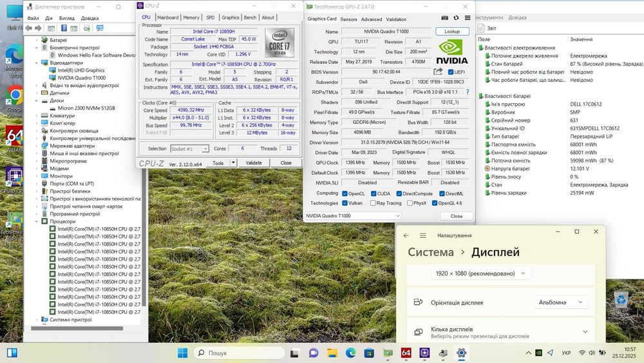Click the УКР language indicator in the taskbar
This screenshot has height=363, width=644.
[566, 353]
